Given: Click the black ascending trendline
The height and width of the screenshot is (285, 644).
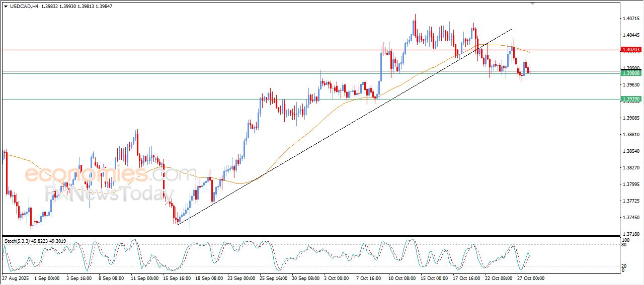Looking at the screenshot, I should pos(302,151).
